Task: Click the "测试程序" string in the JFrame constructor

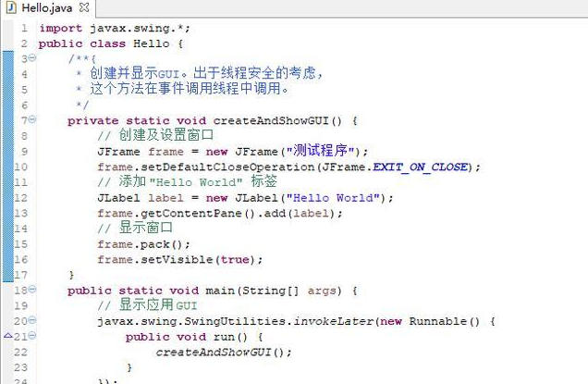Action: [321, 151]
